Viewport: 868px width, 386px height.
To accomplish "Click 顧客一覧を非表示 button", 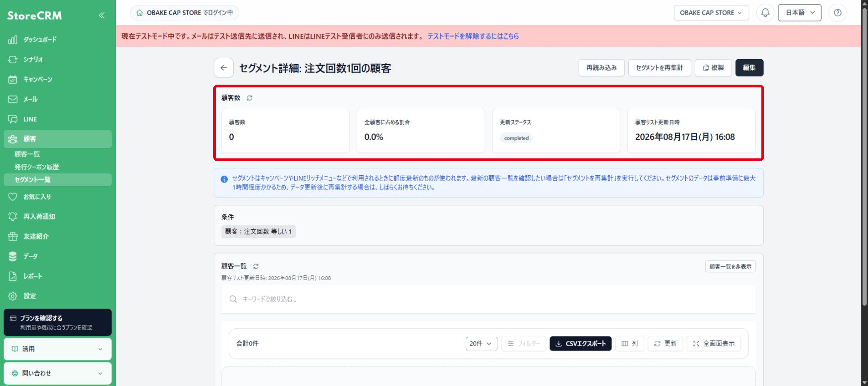I will tap(730, 267).
